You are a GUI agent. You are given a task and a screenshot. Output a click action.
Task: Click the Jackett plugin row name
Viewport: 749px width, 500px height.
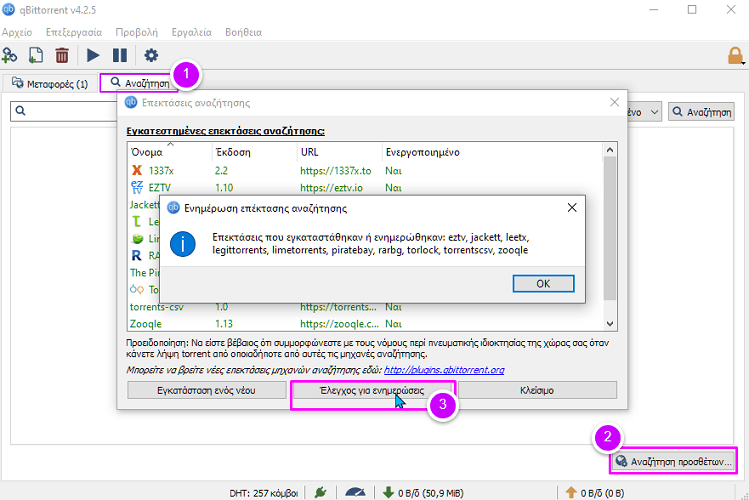[144, 204]
